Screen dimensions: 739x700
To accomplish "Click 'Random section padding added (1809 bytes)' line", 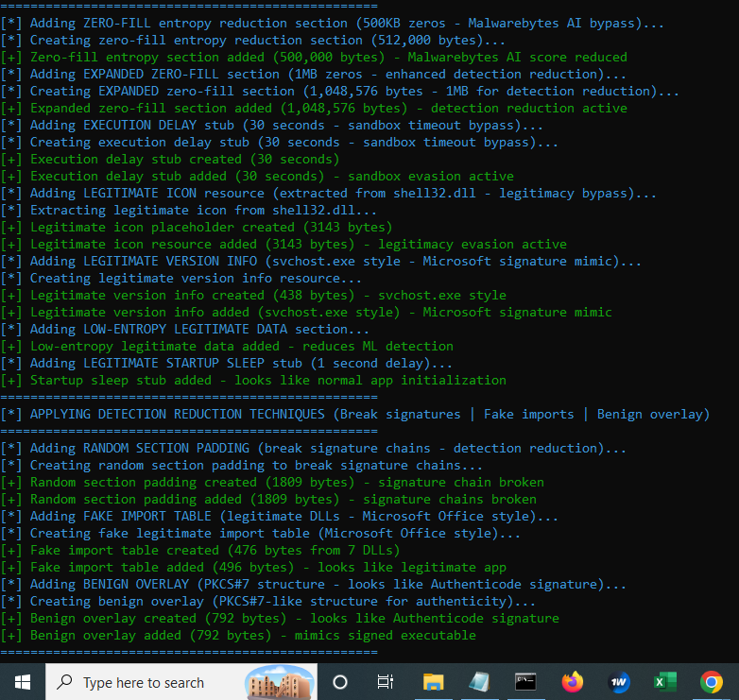I will (x=268, y=499).
